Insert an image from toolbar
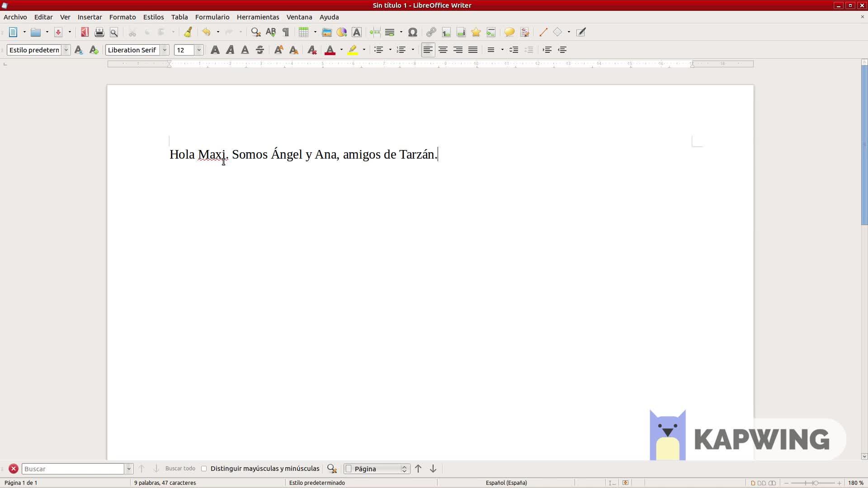Viewport: 868px width, 488px height. pos(326,32)
